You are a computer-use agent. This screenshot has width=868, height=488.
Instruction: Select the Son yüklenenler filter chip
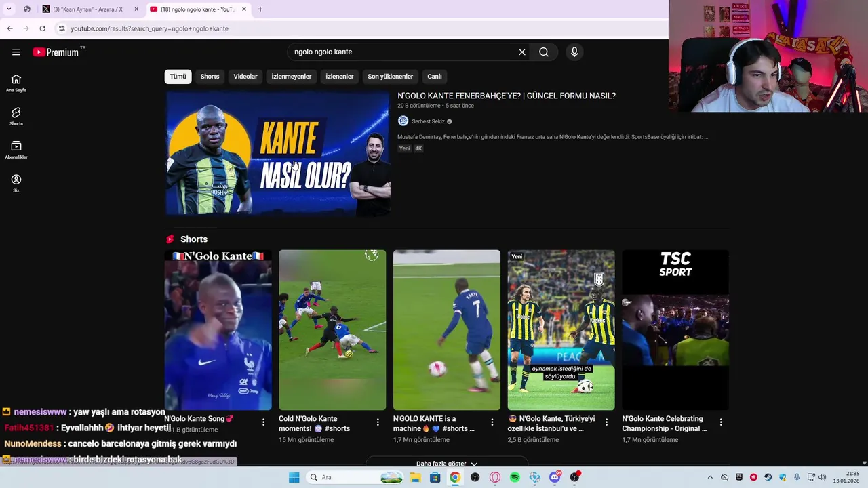click(391, 77)
